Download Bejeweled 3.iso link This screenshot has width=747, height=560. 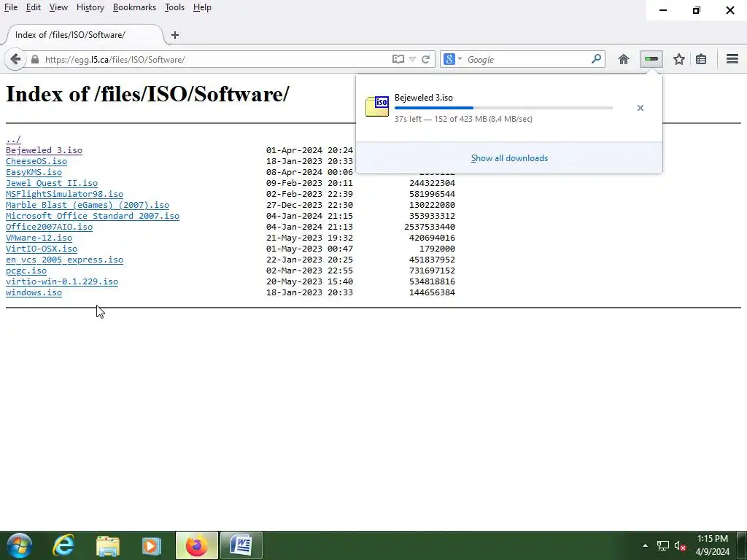pyautogui.click(x=44, y=150)
